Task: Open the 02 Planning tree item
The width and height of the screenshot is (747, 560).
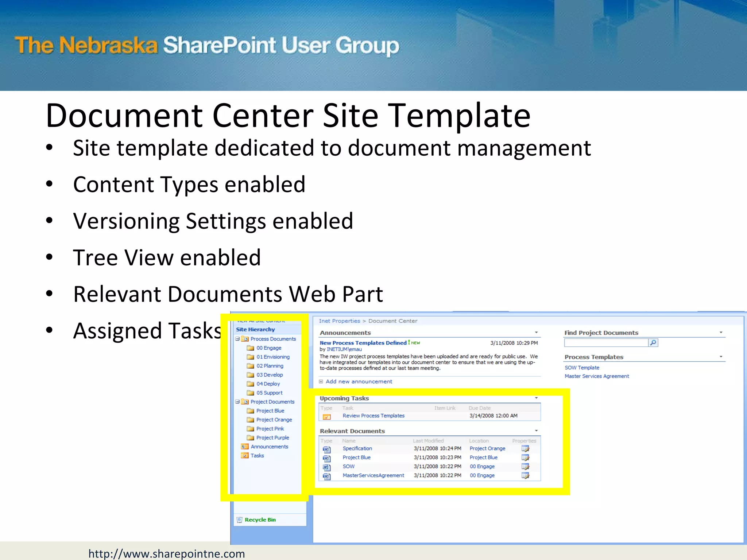Action: 270,366
